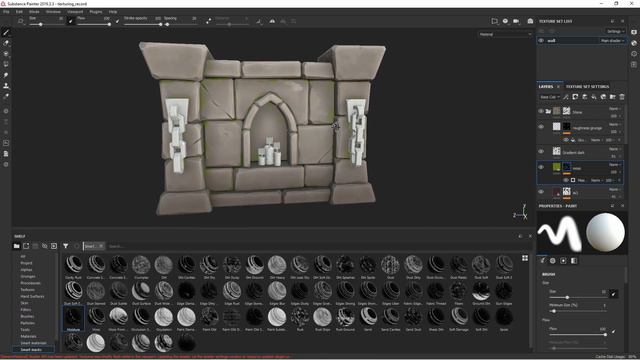Image resolution: width=640 pixels, height=360 pixels.
Task: Toggle visibility of wall texture set
Action: [541, 40]
